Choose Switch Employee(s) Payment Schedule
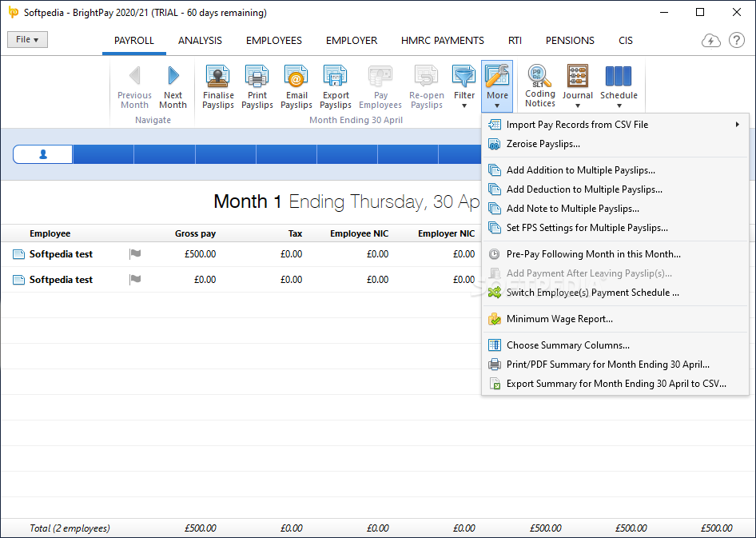The image size is (756, 538). click(x=615, y=293)
